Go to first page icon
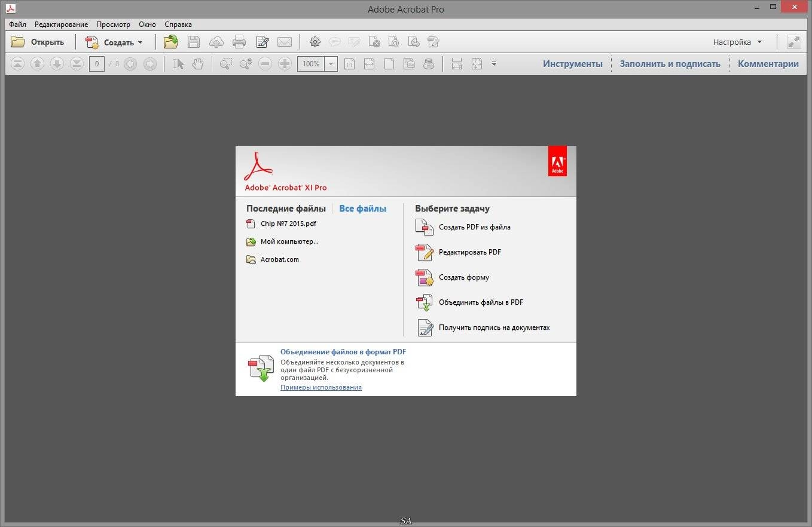Screen dimensions: 812x527 (x=18, y=63)
